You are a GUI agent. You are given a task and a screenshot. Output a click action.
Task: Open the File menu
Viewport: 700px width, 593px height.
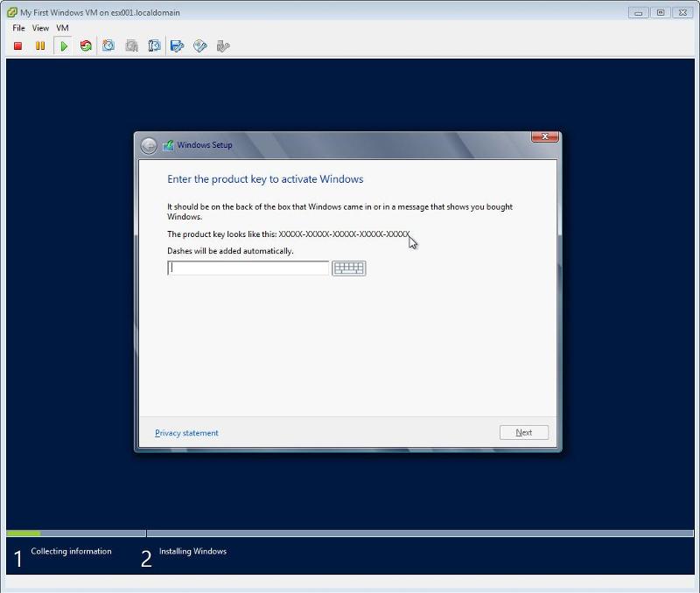click(18, 28)
